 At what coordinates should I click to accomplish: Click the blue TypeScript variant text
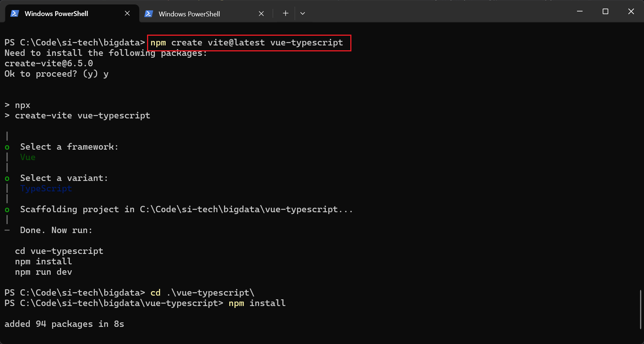[46, 188]
